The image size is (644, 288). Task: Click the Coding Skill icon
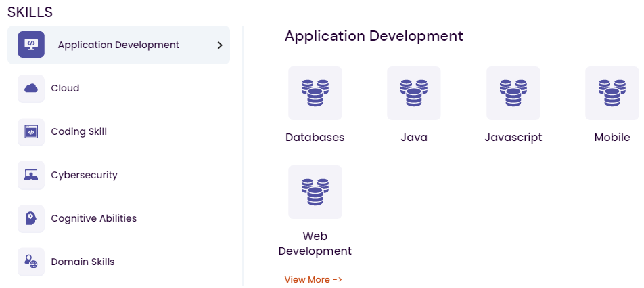31,131
